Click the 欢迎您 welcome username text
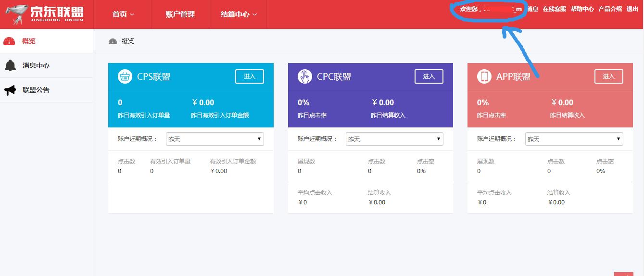Viewport: 644px width, 276px height. (491, 9)
